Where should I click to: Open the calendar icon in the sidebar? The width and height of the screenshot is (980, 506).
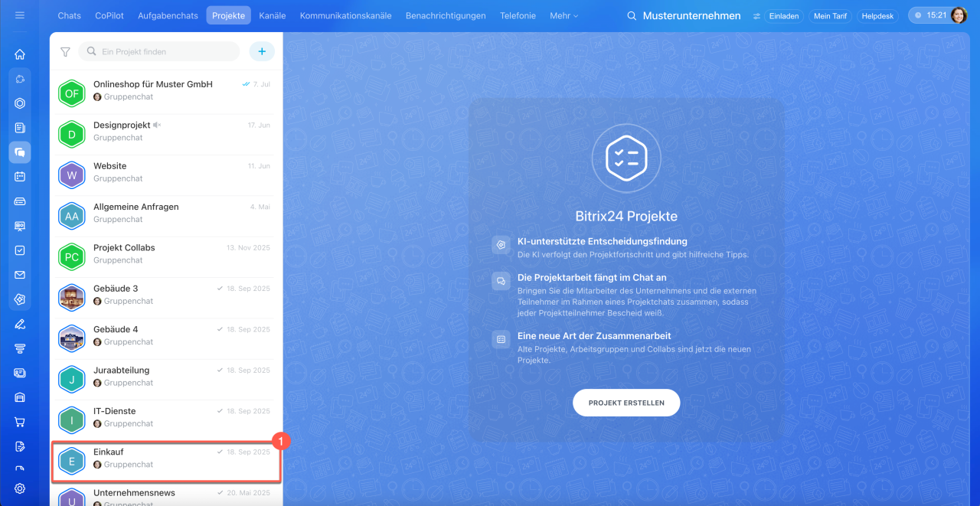coord(20,177)
